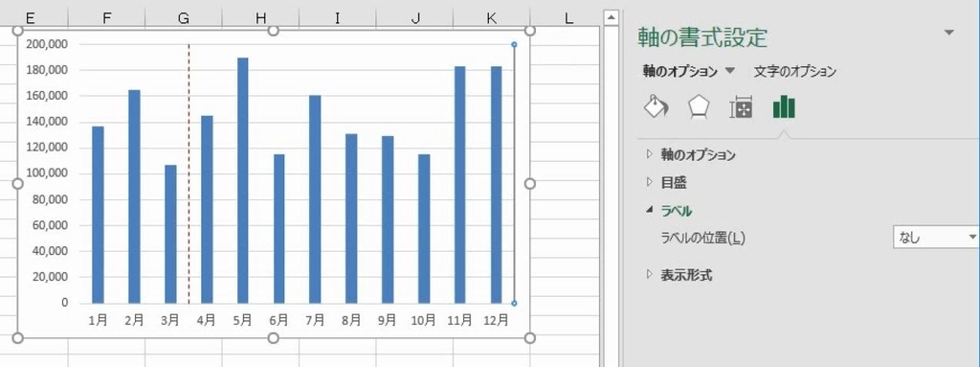The width and height of the screenshot is (980, 367).
Task: Select the 軸のオプション tab label
Action: (680, 72)
